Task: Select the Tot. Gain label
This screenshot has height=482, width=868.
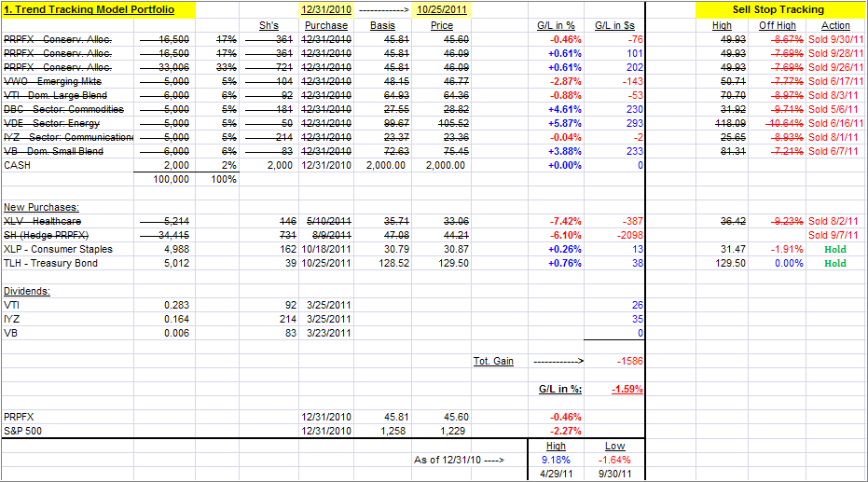Action: (493, 362)
